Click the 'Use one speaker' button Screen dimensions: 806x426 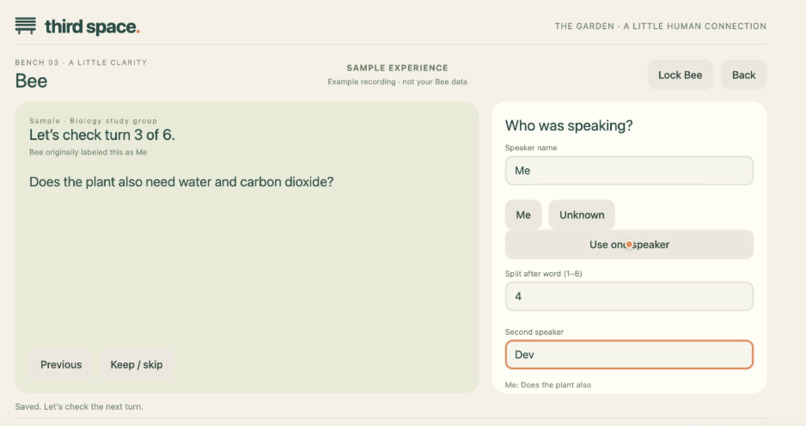[x=629, y=245]
